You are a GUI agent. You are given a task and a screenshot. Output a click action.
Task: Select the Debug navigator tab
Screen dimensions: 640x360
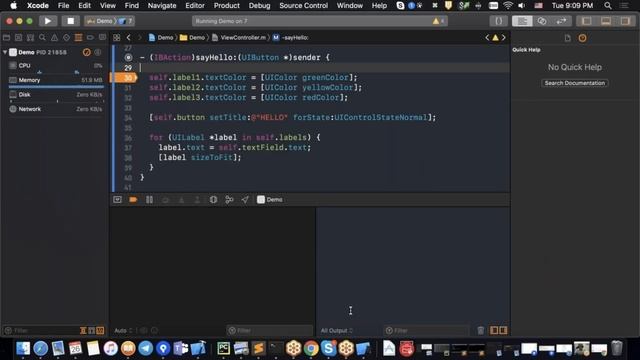click(x=78, y=38)
